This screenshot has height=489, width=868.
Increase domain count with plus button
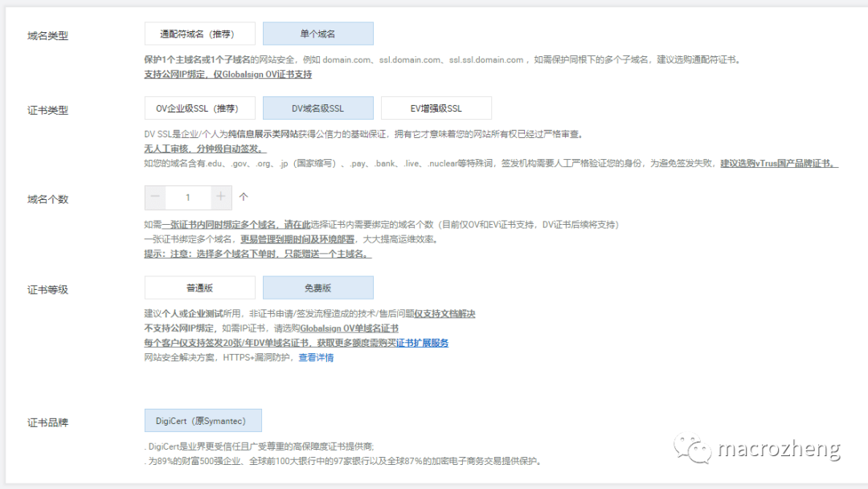click(x=221, y=198)
